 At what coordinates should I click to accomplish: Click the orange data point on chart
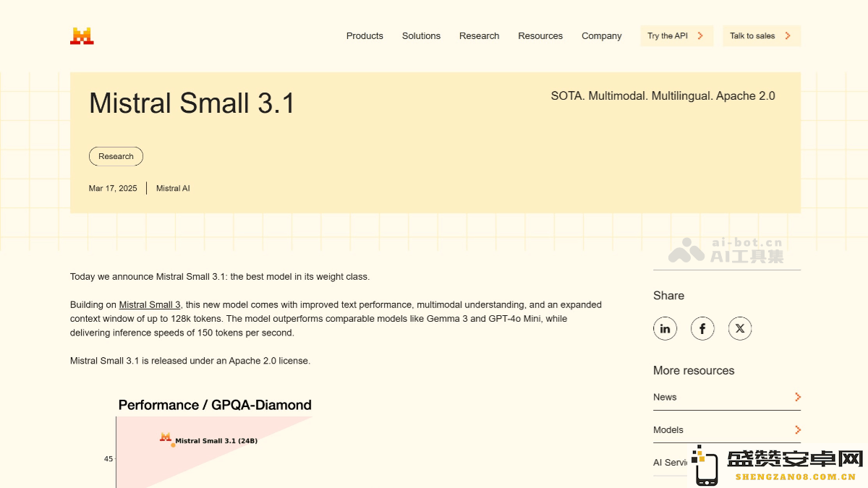pyautogui.click(x=173, y=445)
